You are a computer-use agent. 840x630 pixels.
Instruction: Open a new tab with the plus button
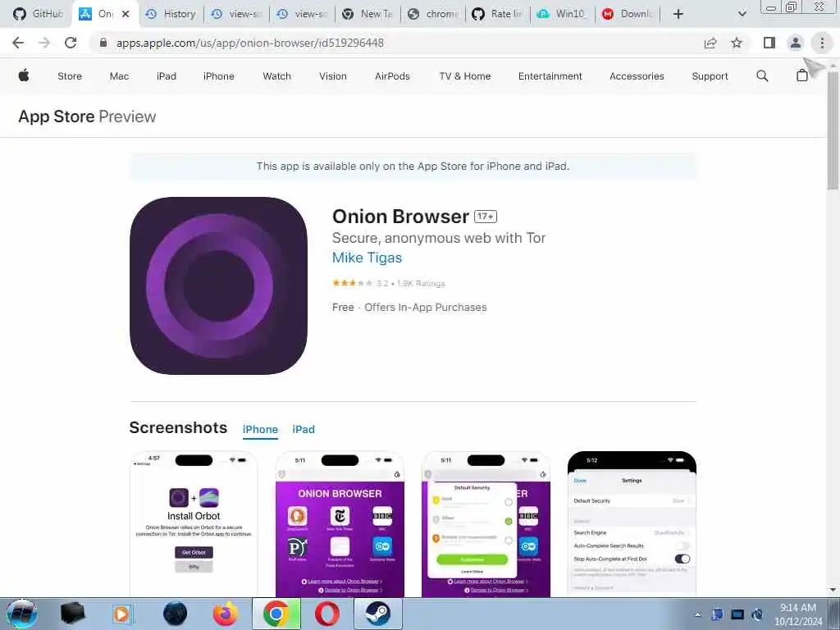tap(678, 14)
